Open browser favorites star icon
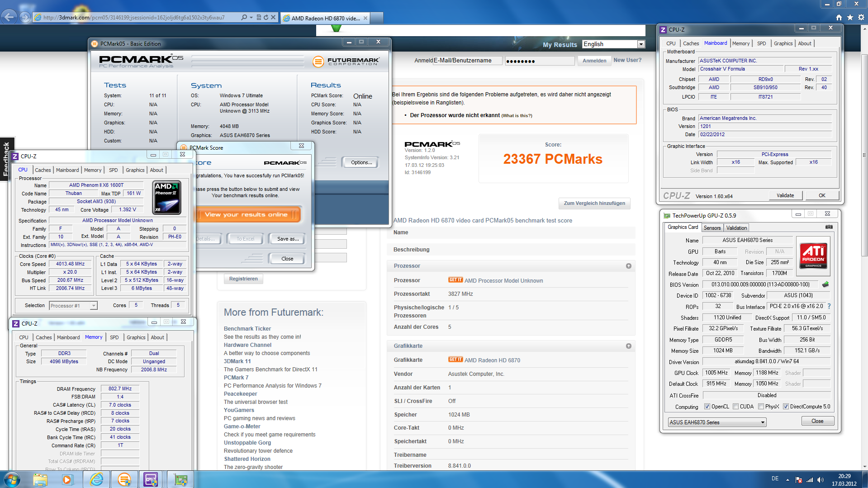Viewport: 868px width, 488px height. point(850,17)
